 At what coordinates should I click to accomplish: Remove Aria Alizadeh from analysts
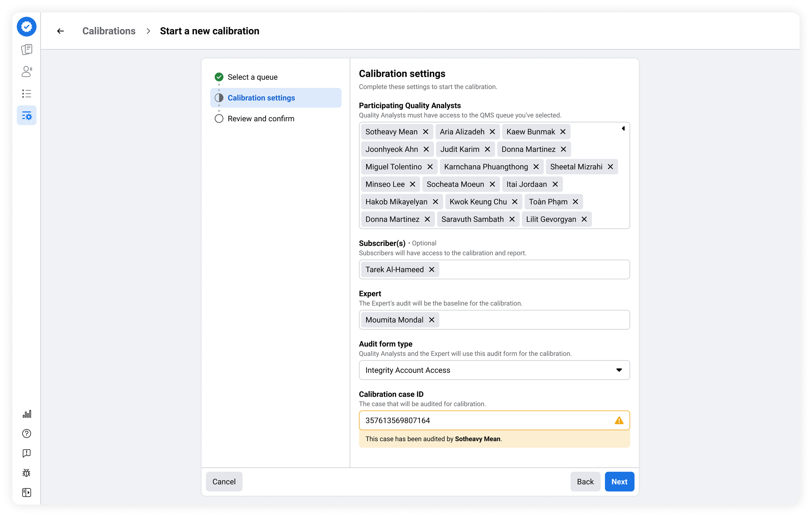coord(492,132)
